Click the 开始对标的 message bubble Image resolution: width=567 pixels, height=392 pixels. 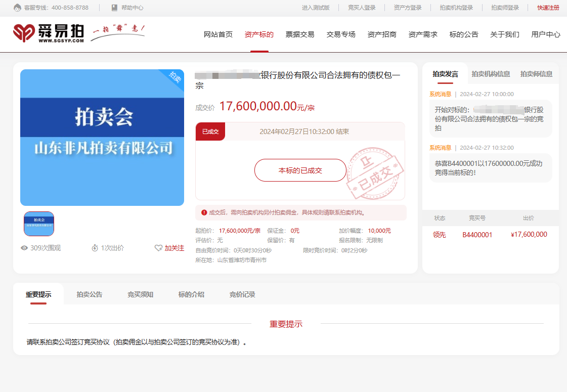pyautogui.click(x=491, y=119)
